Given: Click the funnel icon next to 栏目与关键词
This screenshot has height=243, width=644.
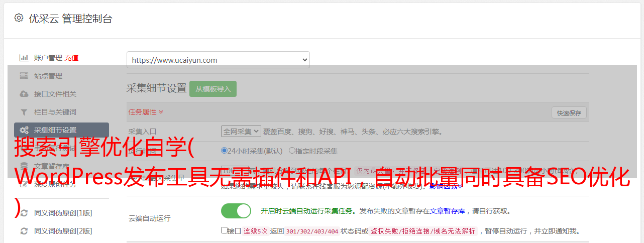Looking at the screenshot, I should point(24,112).
